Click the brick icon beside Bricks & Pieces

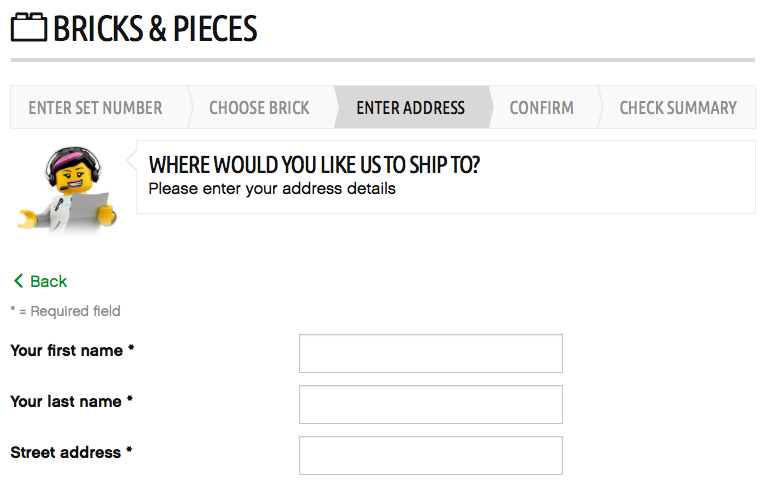point(29,27)
